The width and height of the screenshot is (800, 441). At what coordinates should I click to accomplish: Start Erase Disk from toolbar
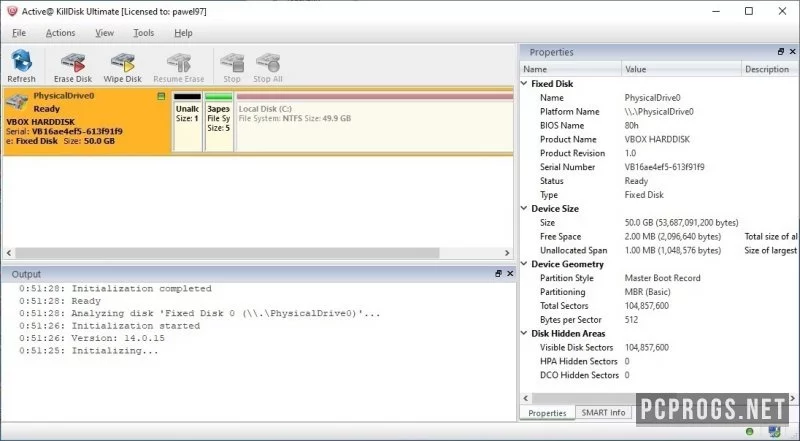point(73,66)
